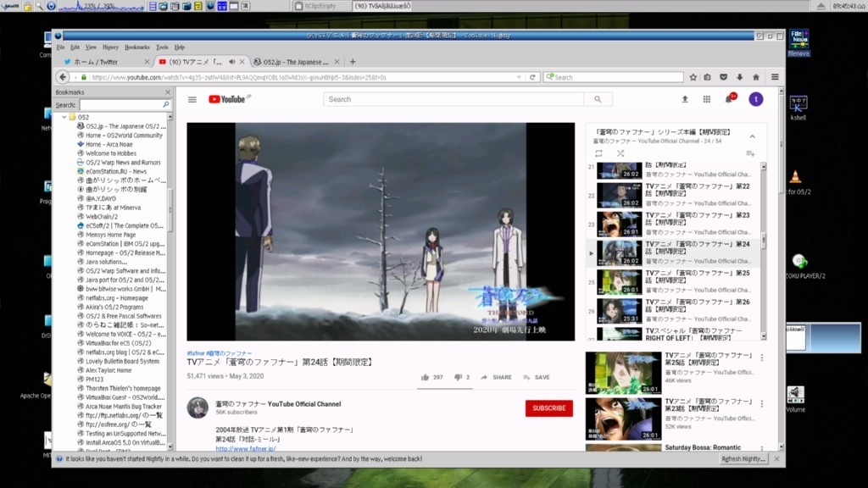Collapse the OS2 bookmarks folder
This screenshot has height=488, width=868.
[x=64, y=117]
